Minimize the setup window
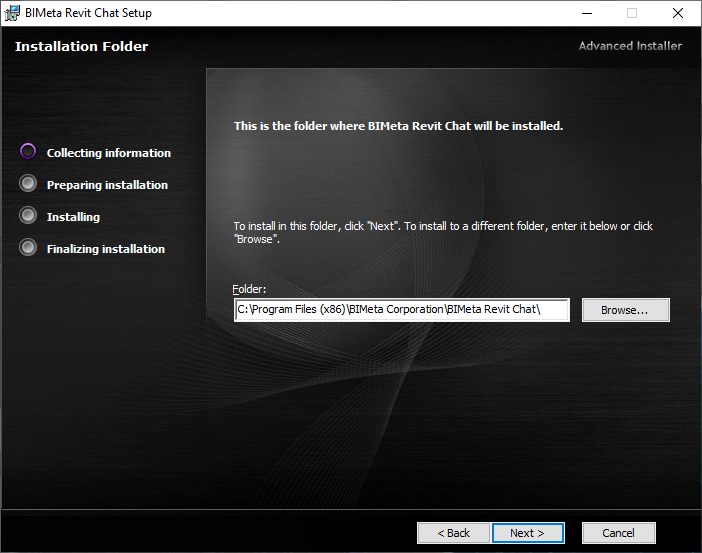The width and height of the screenshot is (702, 553). [586, 13]
